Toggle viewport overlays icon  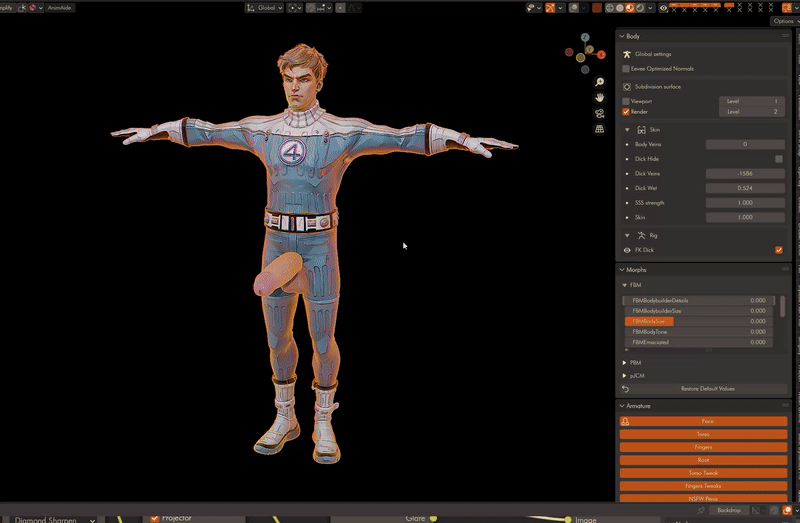tap(573, 8)
